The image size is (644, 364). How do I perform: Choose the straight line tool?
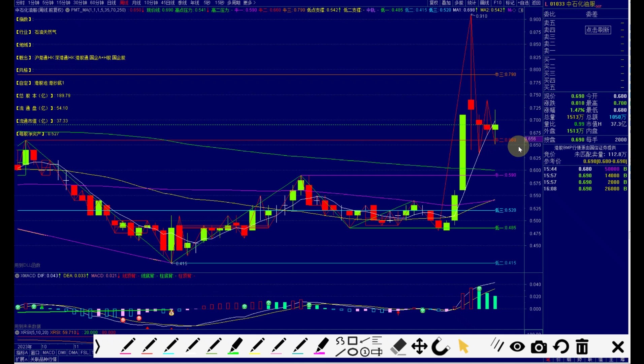(x=340, y=353)
